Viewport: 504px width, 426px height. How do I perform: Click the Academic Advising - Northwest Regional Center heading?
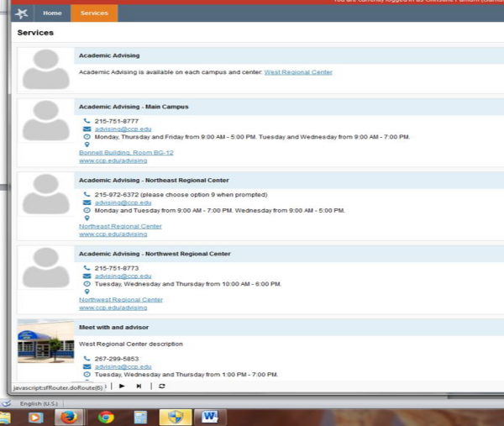[x=155, y=255]
